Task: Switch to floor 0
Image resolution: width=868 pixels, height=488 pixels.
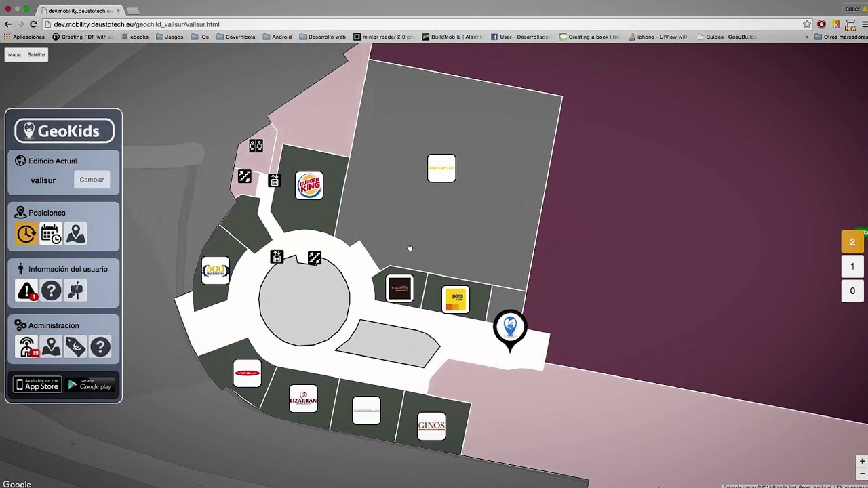Action: (852, 291)
